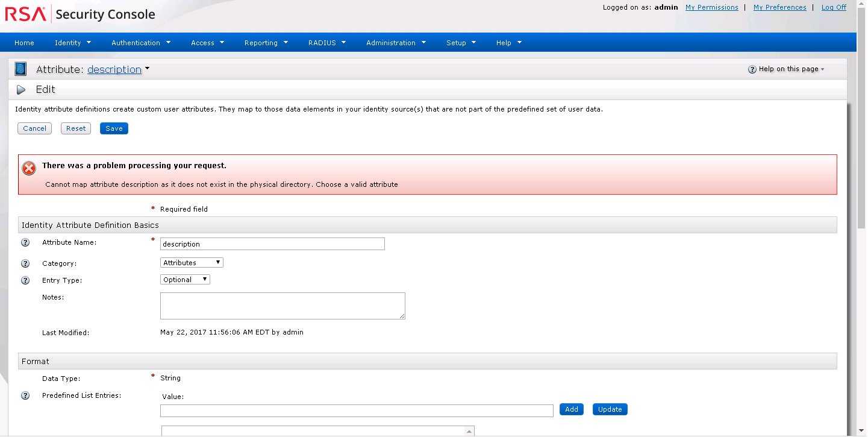The height and width of the screenshot is (437, 868).
Task: Open Help on this page menu
Action: coord(786,69)
